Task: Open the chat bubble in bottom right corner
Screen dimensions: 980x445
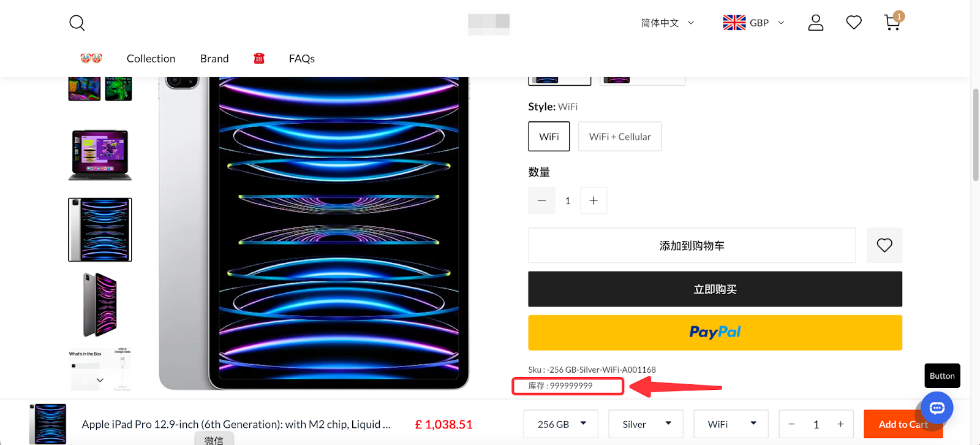Action: pyautogui.click(x=936, y=408)
